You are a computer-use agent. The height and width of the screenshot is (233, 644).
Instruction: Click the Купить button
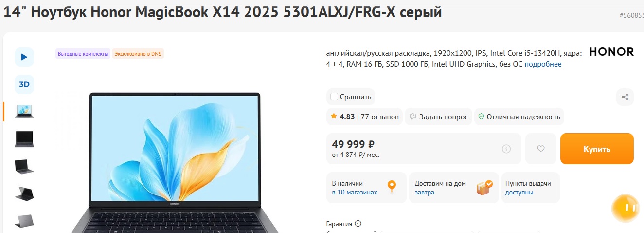tap(597, 149)
